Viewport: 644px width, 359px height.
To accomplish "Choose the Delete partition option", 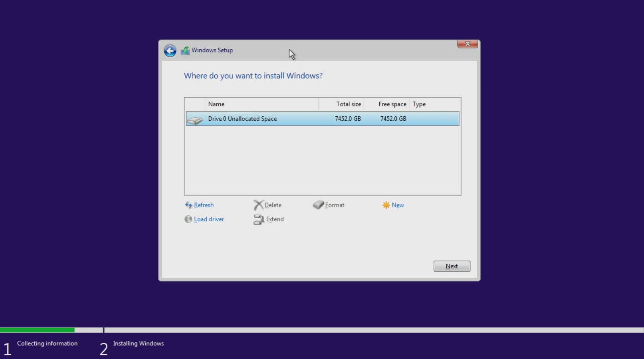I will (273, 205).
